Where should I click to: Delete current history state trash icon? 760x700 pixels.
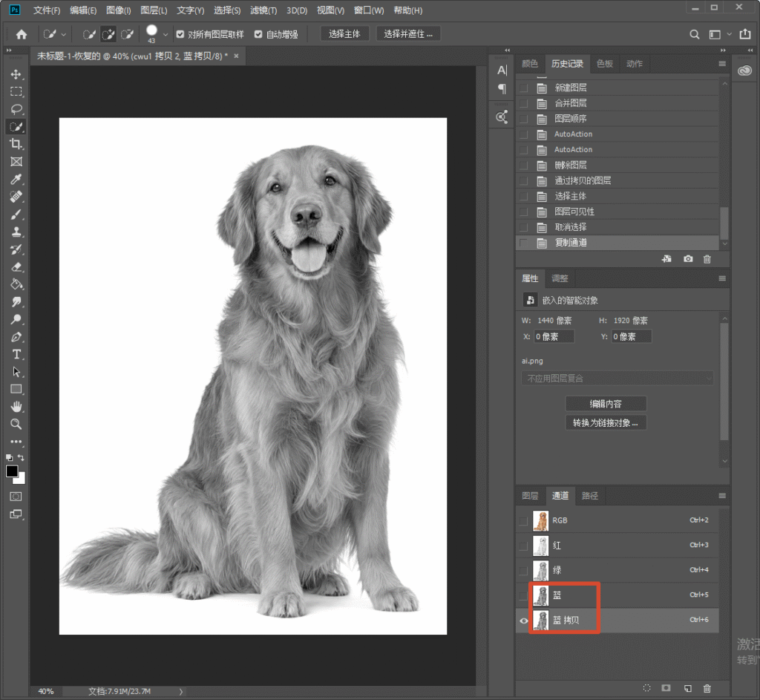click(x=707, y=259)
